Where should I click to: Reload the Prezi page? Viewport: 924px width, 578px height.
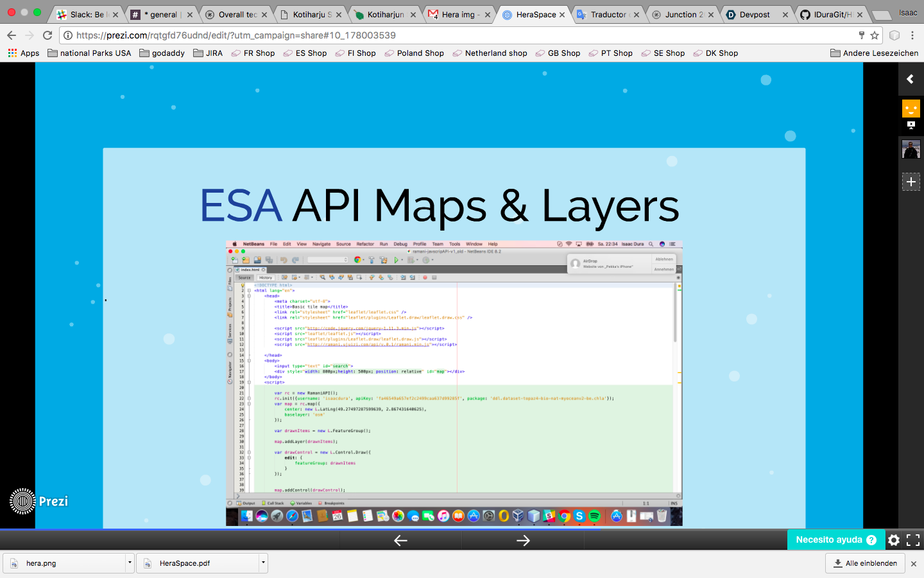coord(47,35)
